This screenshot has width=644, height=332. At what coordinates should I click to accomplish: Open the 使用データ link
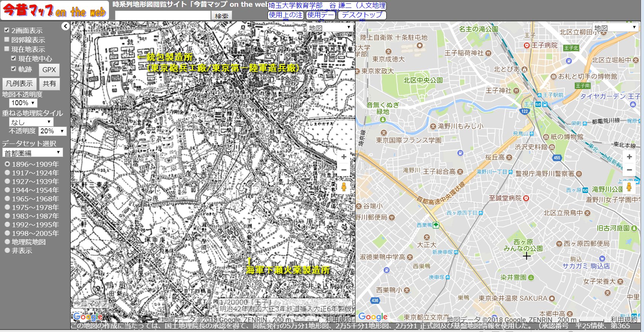click(x=321, y=15)
